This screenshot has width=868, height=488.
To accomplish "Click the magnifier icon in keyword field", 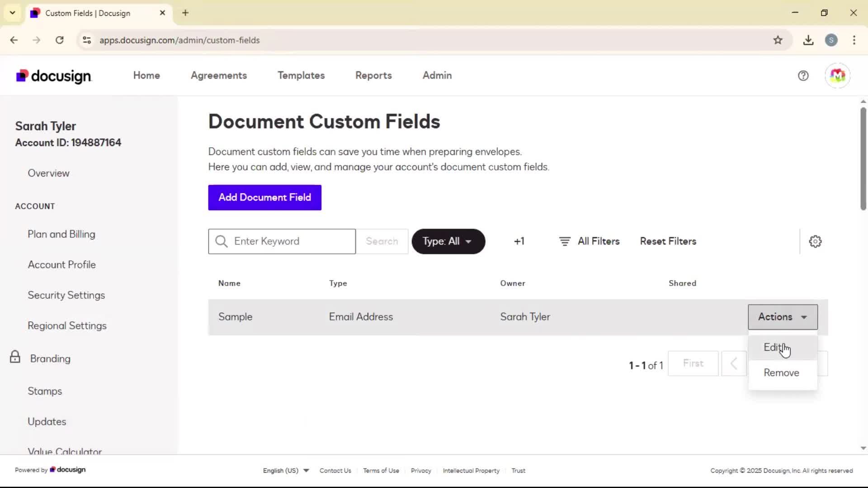I will pyautogui.click(x=222, y=241).
